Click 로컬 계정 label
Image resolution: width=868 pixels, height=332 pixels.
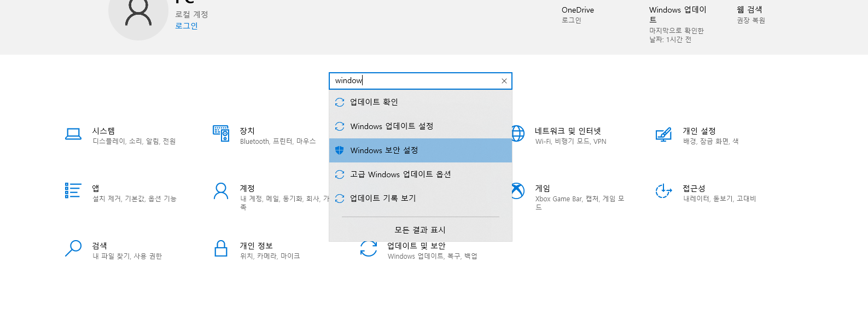[191, 14]
